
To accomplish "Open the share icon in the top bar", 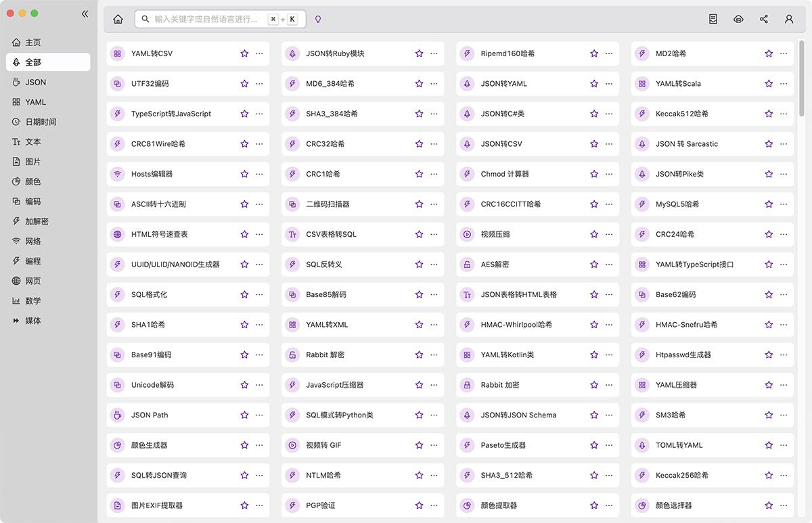I will (764, 20).
